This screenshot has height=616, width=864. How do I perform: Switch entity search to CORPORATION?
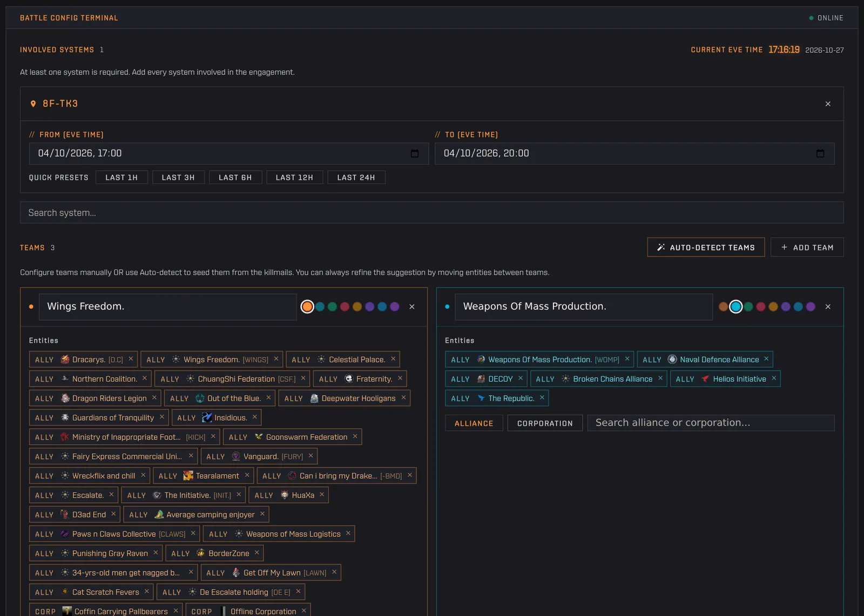click(545, 423)
